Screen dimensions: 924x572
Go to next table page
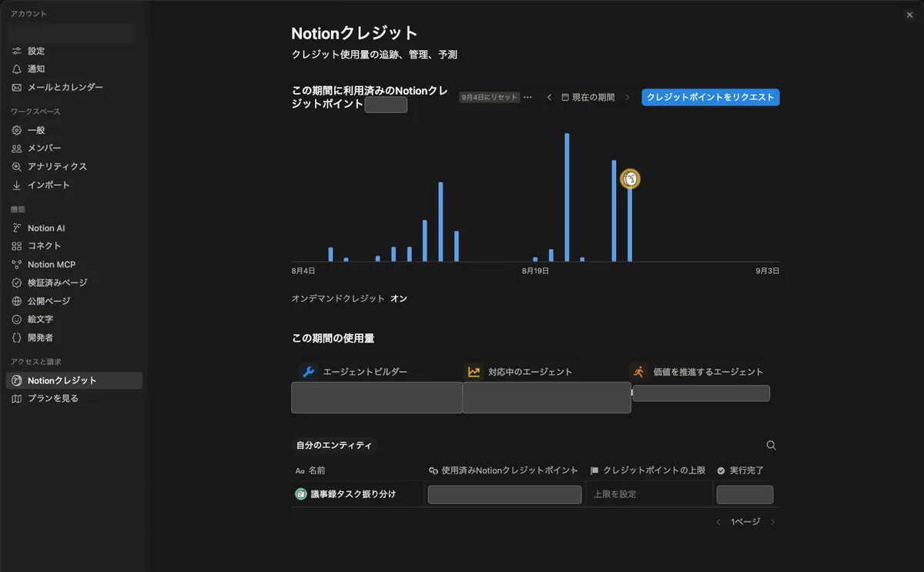tap(773, 522)
